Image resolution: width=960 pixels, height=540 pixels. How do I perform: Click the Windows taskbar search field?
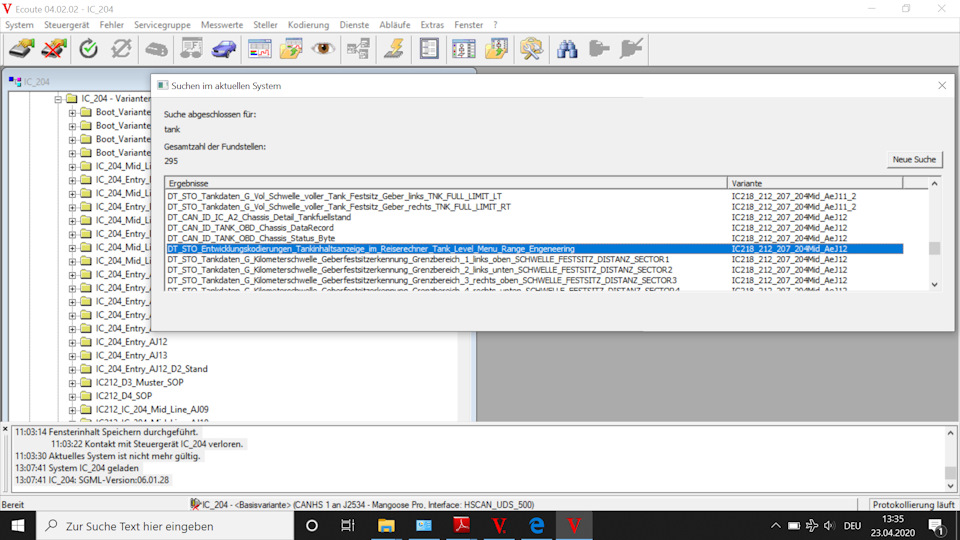(x=165, y=526)
